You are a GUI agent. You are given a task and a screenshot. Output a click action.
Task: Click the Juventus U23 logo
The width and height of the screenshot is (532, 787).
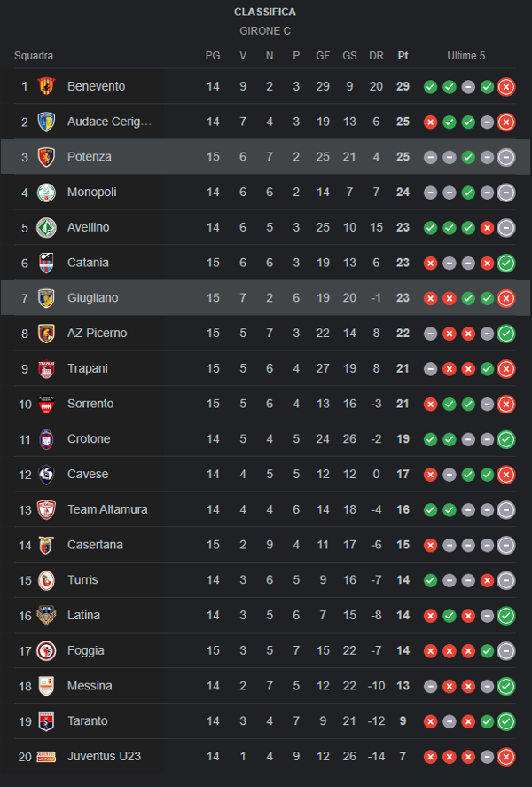point(46,757)
